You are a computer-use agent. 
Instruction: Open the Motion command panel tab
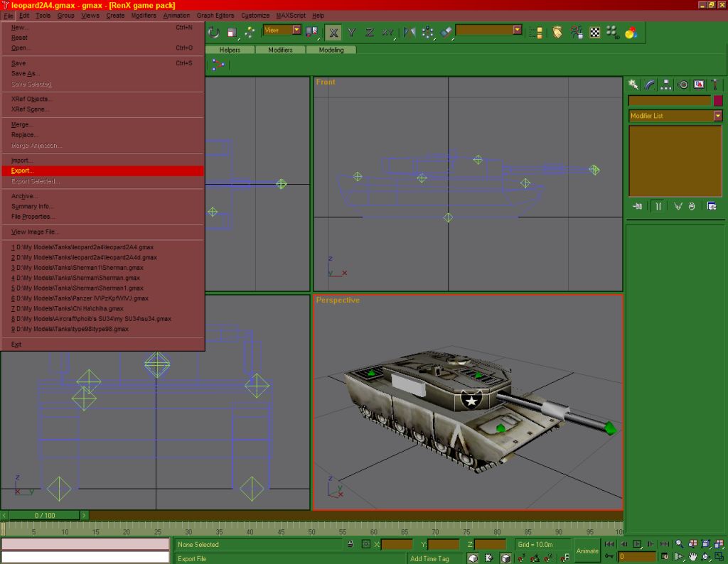pyautogui.click(x=683, y=85)
